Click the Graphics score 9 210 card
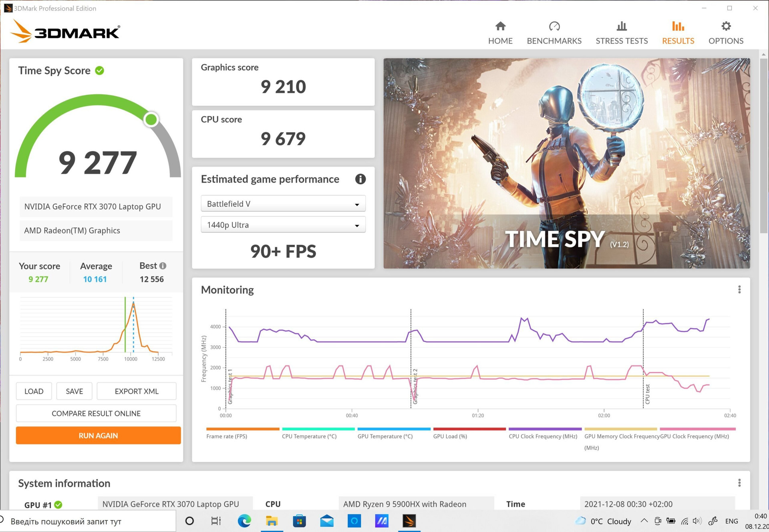 click(x=283, y=82)
